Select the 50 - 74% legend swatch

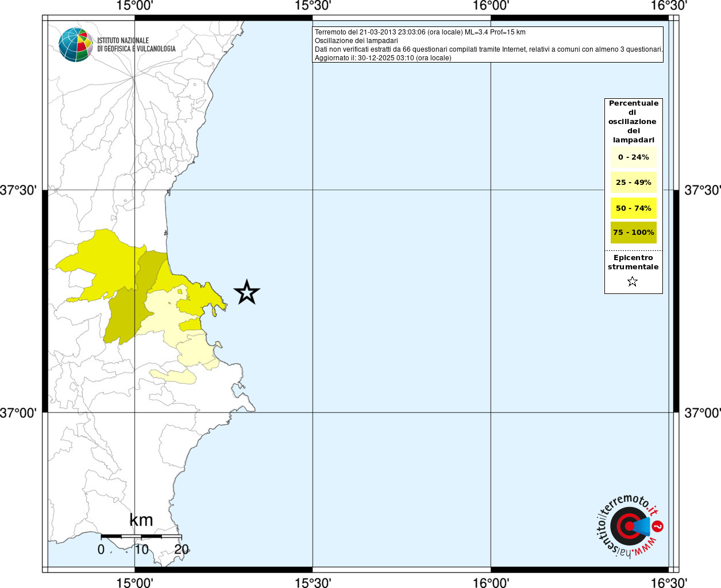[633, 208]
